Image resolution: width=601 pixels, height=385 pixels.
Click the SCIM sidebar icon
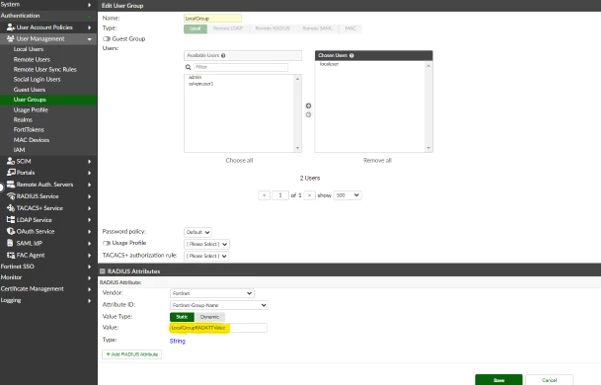[x=11, y=161]
